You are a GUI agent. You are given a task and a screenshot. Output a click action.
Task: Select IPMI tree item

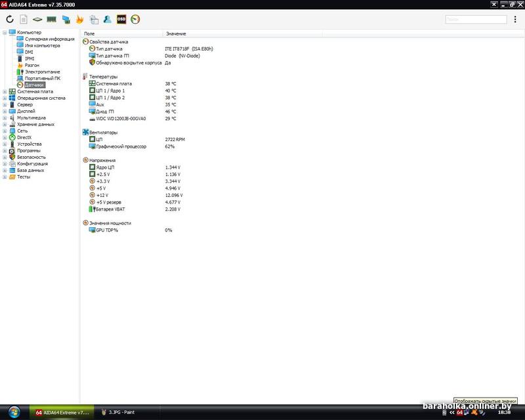[x=30, y=58]
